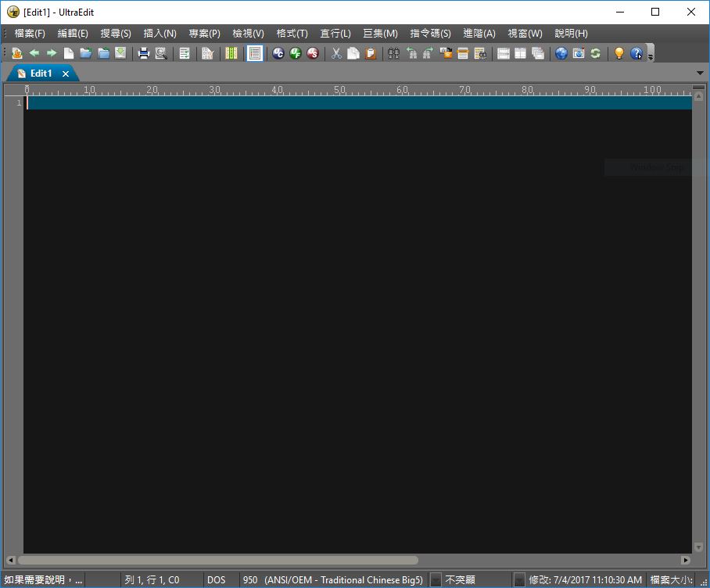Find previous with binoculars left-arrow icon
Image resolution: width=710 pixels, height=588 pixels.
(411, 53)
